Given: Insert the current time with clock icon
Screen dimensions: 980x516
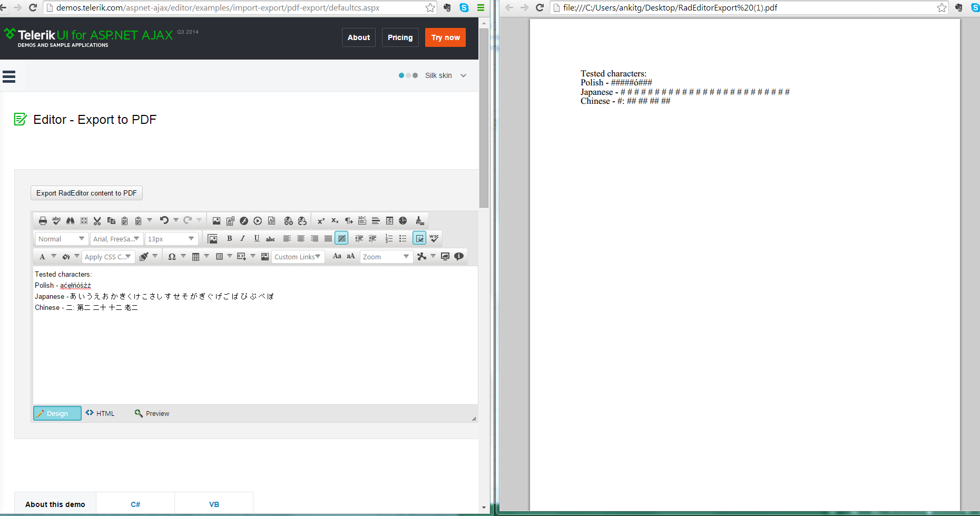Looking at the screenshot, I should [403, 221].
